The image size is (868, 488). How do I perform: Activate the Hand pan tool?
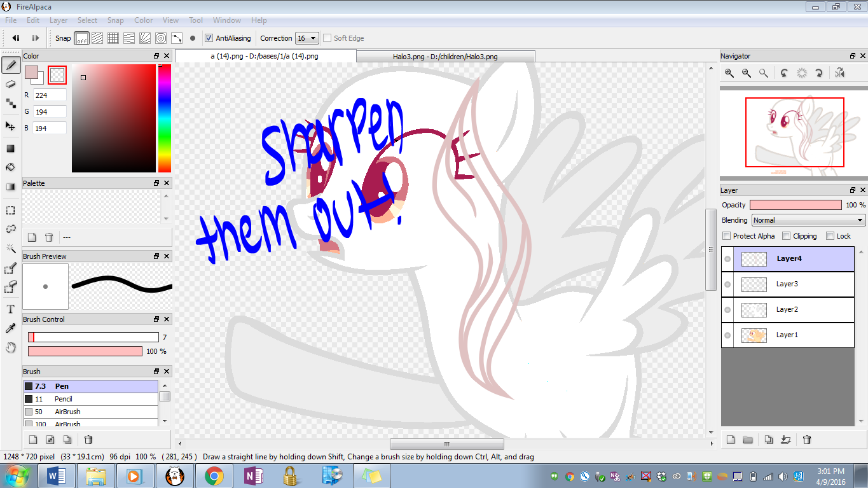[x=11, y=347]
